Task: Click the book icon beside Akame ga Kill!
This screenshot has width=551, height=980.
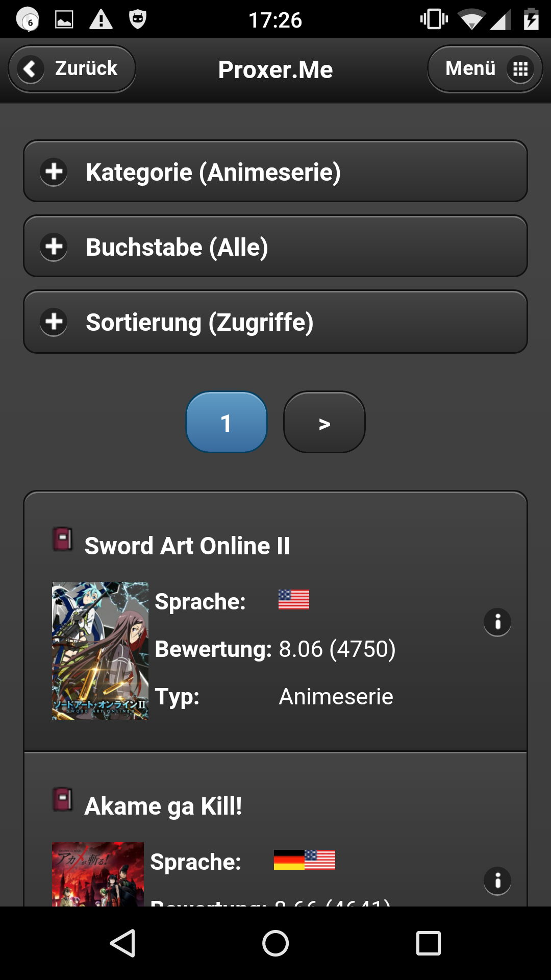Action: (x=63, y=800)
